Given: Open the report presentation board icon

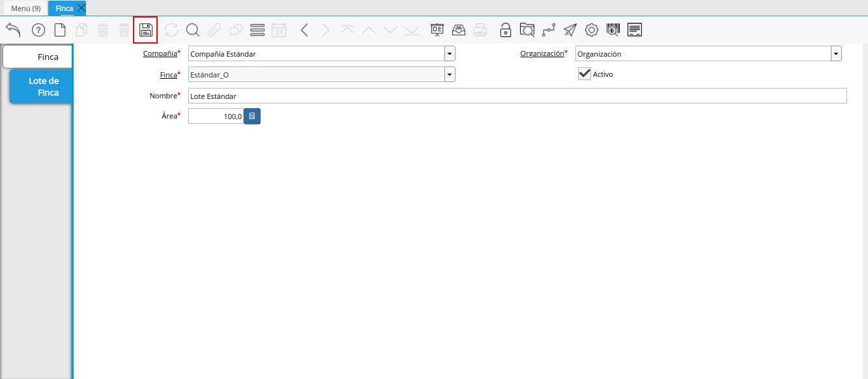Looking at the screenshot, I should [x=437, y=29].
